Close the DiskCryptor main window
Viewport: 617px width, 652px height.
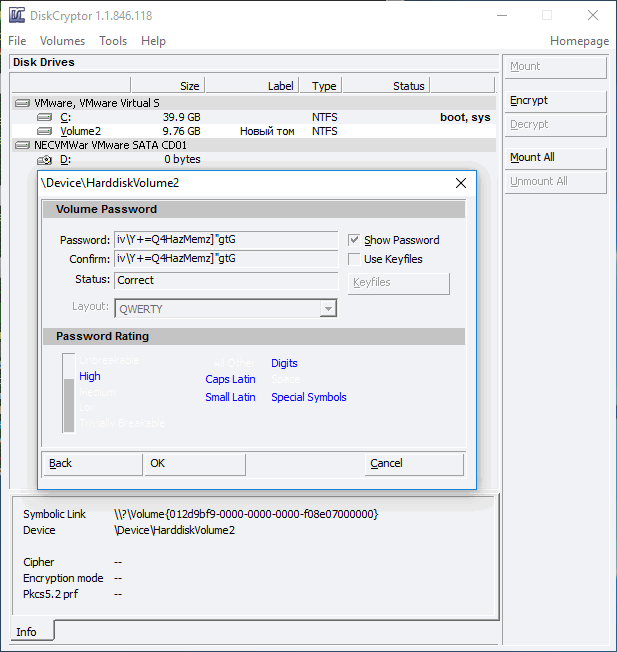[x=593, y=15]
